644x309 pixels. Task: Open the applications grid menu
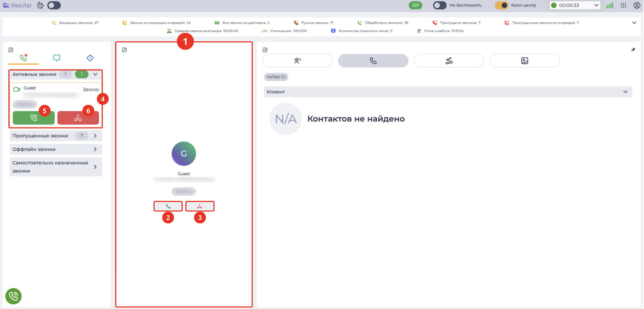pyautogui.click(x=623, y=5)
